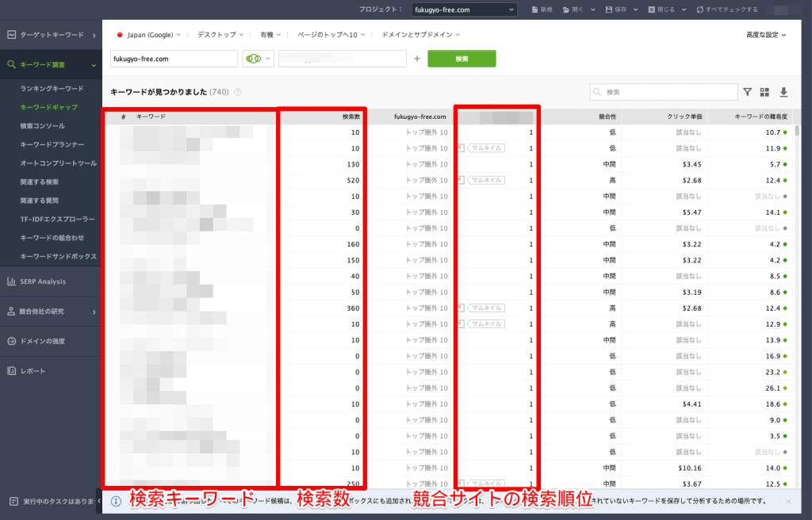
Task: Select キーワードプランナー in the sidebar
Action: 52,144
